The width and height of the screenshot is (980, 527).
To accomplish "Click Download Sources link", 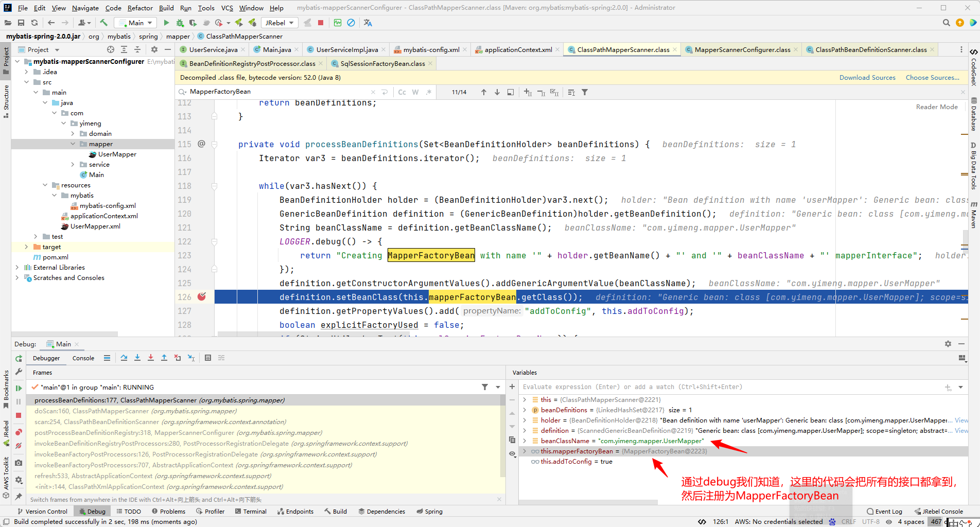I will coord(867,77).
